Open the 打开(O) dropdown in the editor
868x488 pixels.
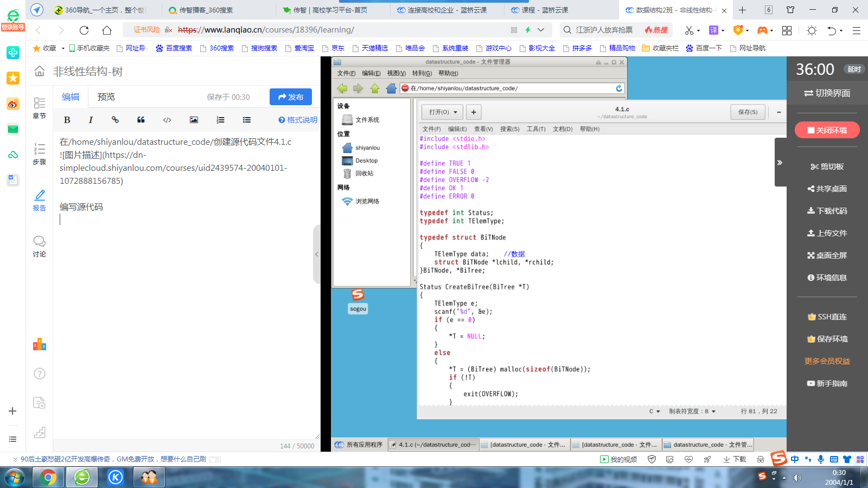pyautogui.click(x=443, y=112)
